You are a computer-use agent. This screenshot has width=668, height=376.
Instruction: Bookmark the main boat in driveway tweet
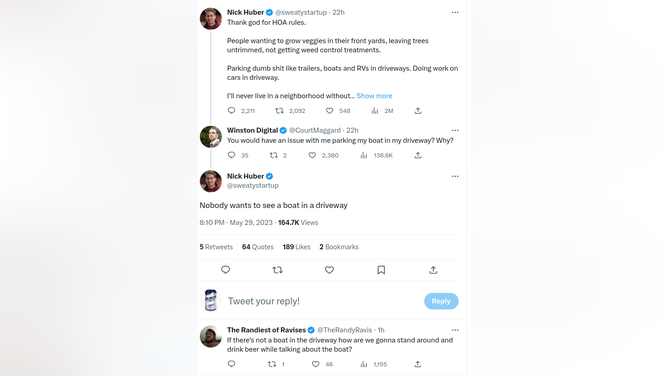(x=381, y=270)
